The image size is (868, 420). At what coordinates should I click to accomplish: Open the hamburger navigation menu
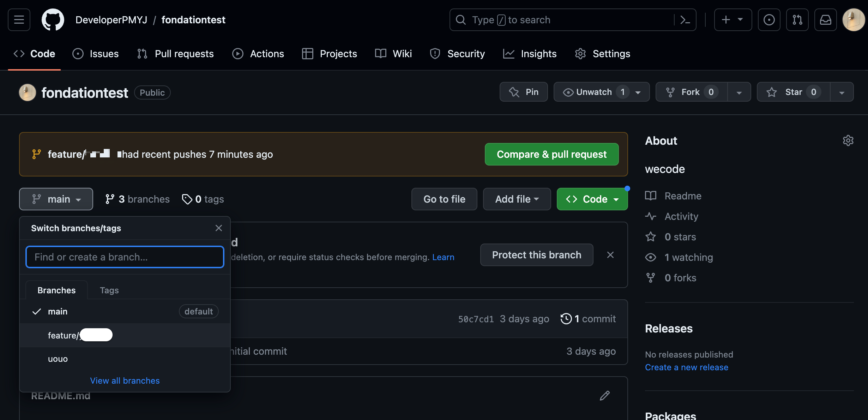(x=19, y=20)
